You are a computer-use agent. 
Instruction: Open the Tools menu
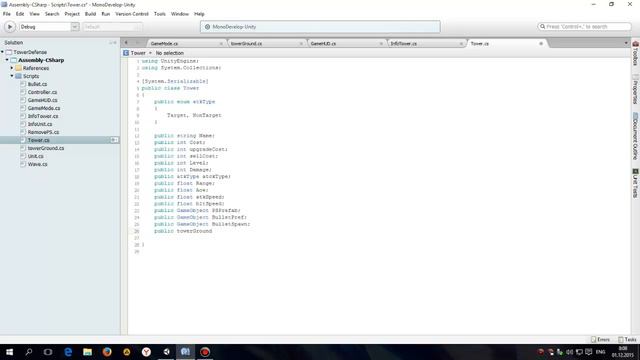point(160,14)
